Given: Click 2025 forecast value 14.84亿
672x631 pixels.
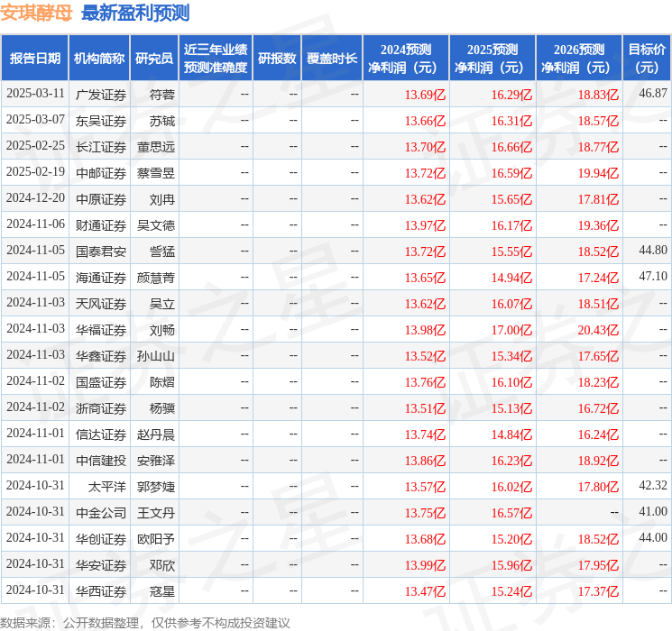Looking at the screenshot, I should pos(511,434).
